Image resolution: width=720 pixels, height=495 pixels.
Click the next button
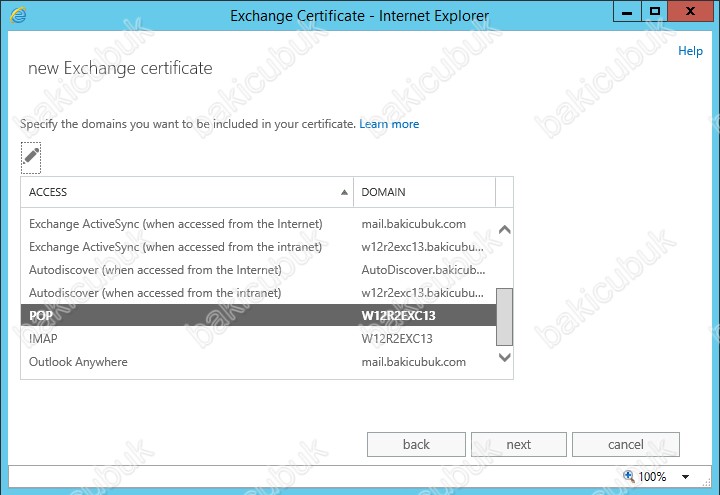519,444
